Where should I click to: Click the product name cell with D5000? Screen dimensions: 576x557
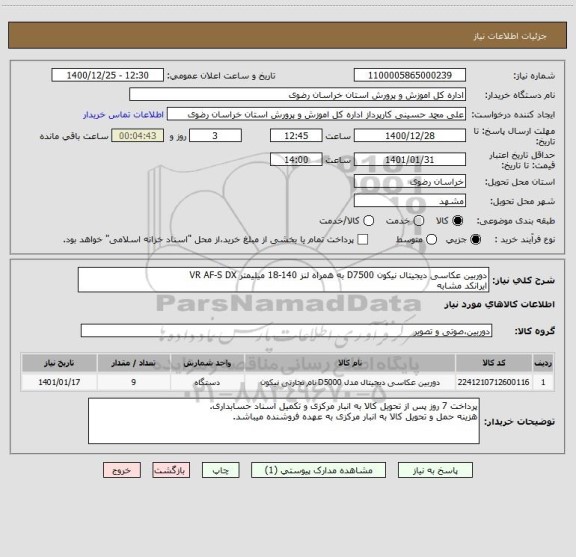tap(350, 382)
